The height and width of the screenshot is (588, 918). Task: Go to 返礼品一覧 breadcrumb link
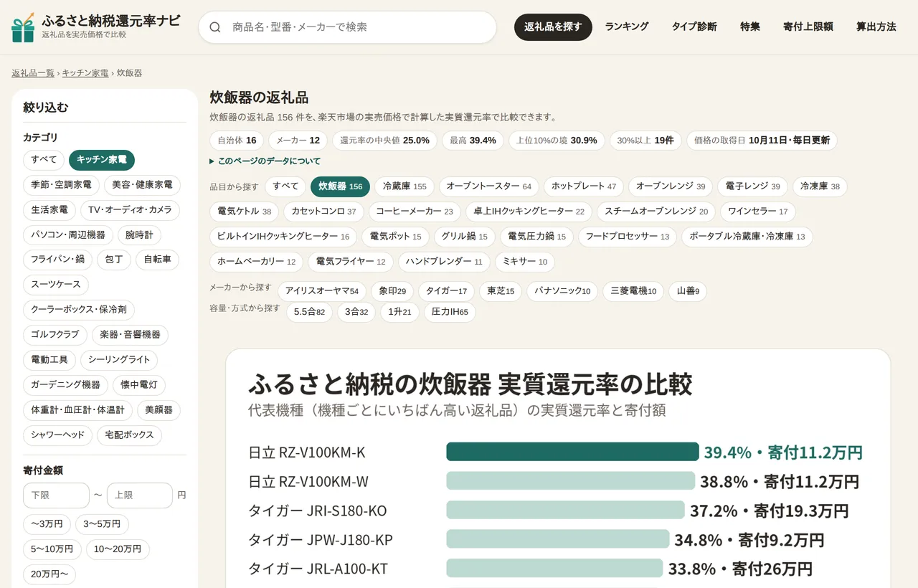[x=33, y=73]
